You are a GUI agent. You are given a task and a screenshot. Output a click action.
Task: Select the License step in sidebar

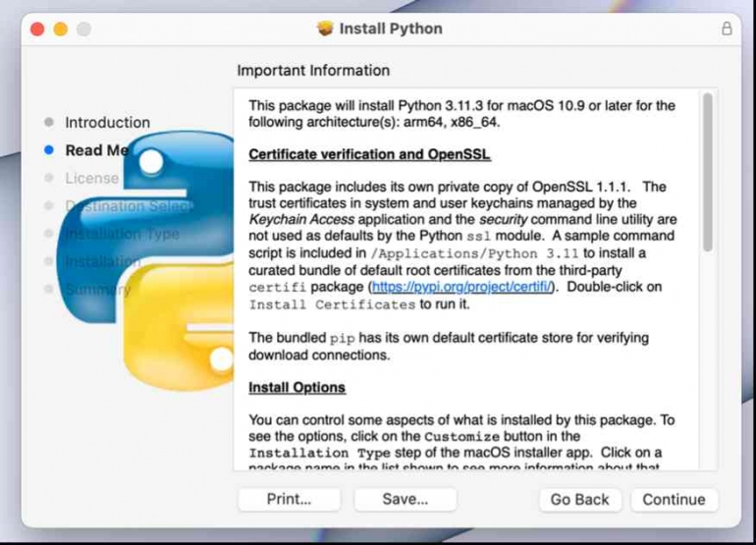(x=91, y=178)
